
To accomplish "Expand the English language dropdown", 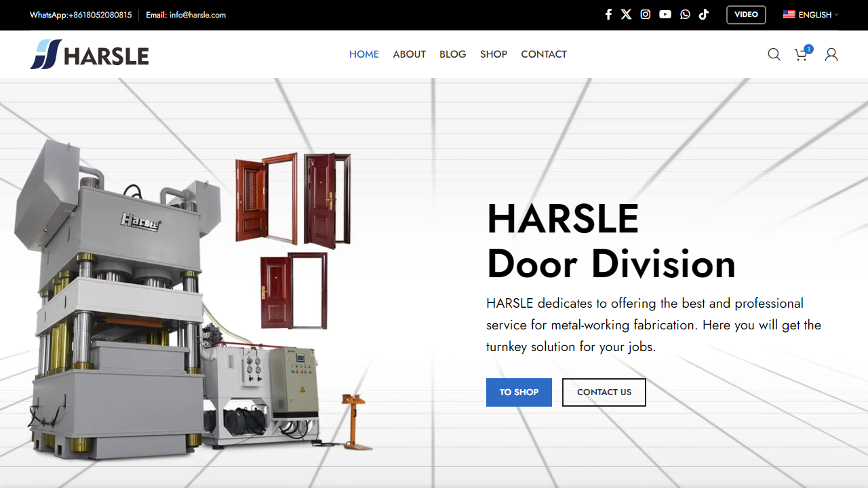I will click(x=811, y=14).
